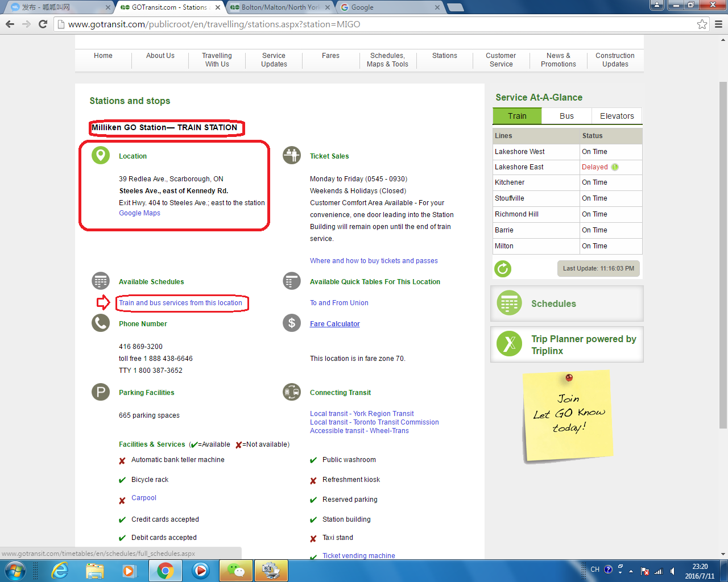Click the green Schedules panel icon
The height and width of the screenshot is (582, 728).
click(x=510, y=303)
